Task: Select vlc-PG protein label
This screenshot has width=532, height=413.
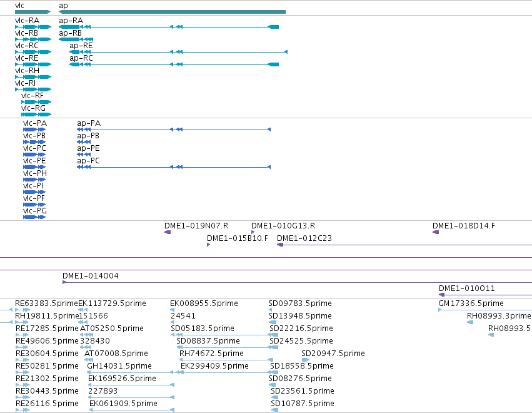Action: click(x=35, y=212)
